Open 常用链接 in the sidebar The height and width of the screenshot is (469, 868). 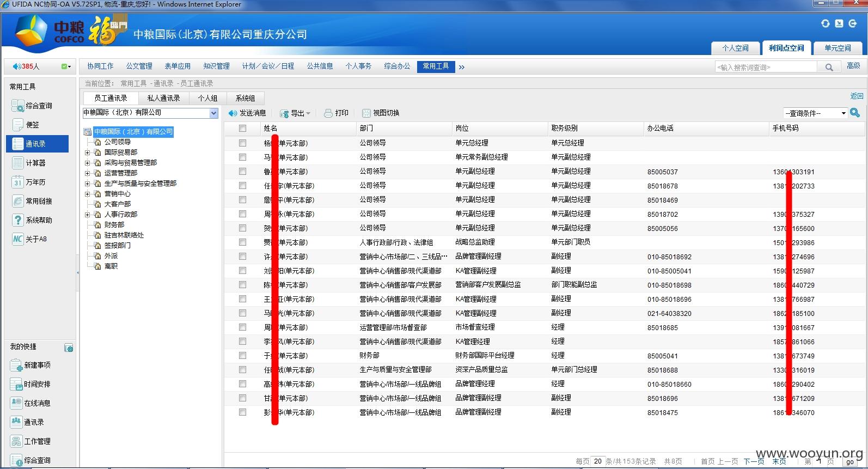click(x=33, y=201)
